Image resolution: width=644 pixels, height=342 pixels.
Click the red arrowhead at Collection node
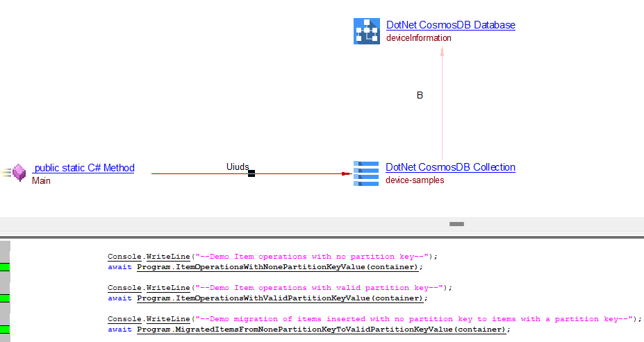(347, 173)
